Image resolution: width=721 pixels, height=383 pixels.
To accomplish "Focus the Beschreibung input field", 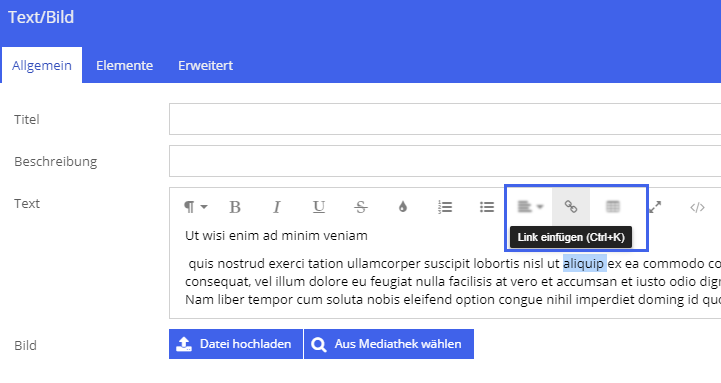I will 445,161.
